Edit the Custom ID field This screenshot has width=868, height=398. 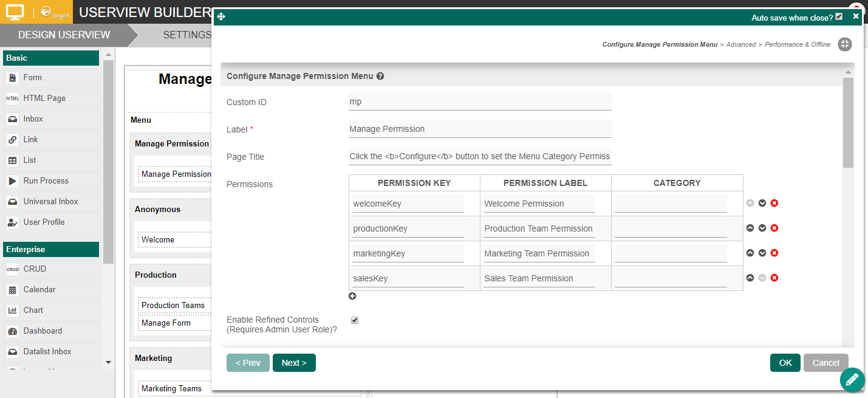point(480,102)
